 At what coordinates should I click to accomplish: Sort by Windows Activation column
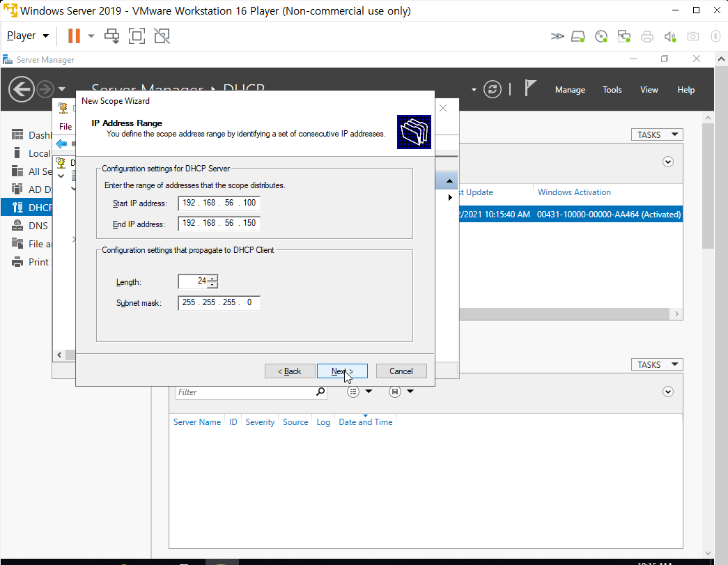574,192
